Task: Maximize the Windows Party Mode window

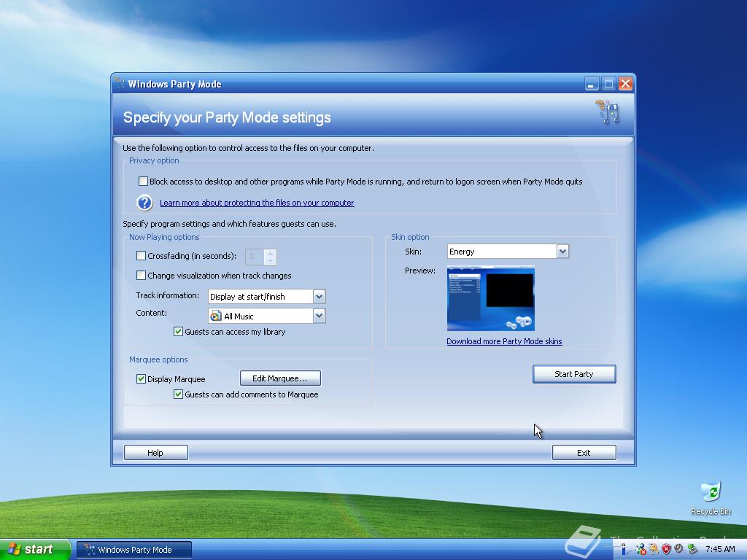Action: coord(608,84)
